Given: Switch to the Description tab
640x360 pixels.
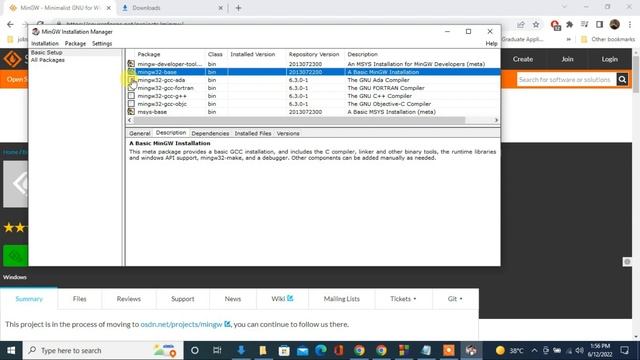Looking at the screenshot, I should 171,133.
